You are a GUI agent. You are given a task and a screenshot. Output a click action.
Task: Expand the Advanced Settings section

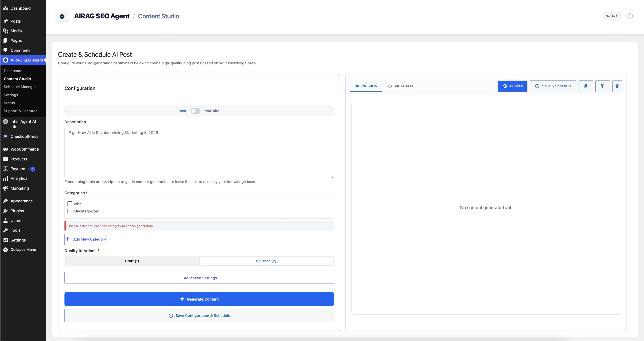coord(199,278)
